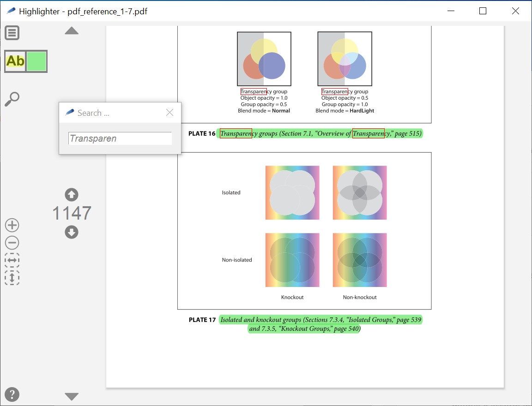This screenshot has width=532, height=406.
Task: Open the help question mark icon
Action: tap(12, 394)
